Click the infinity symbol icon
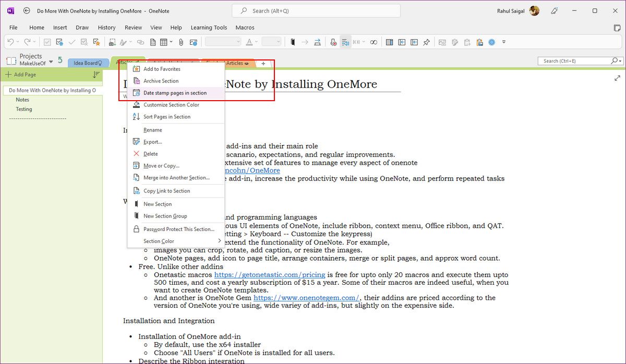Image resolution: width=626 pixels, height=364 pixels. click(374, 42)
